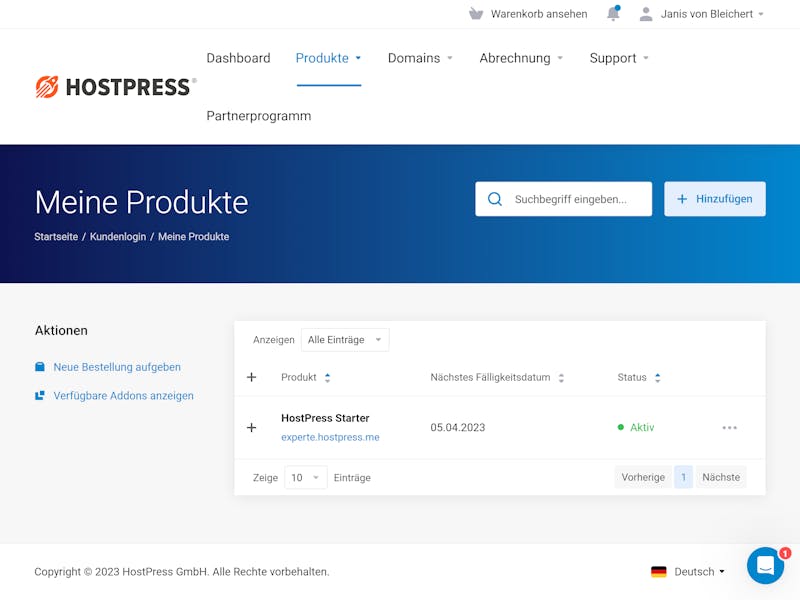
Task: Open three-dot actions for HostPress Starter
Action: [x=730, y=428]
